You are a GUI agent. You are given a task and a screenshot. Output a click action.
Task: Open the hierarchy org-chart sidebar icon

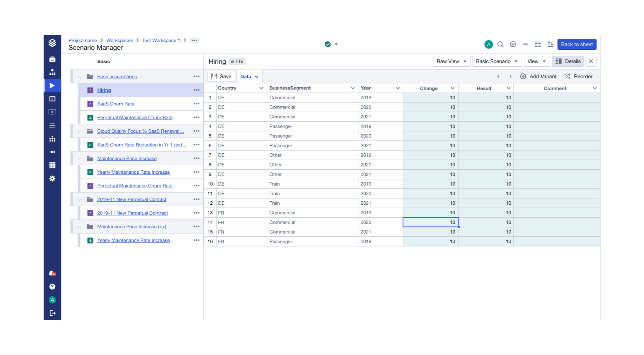click(52, 72)
